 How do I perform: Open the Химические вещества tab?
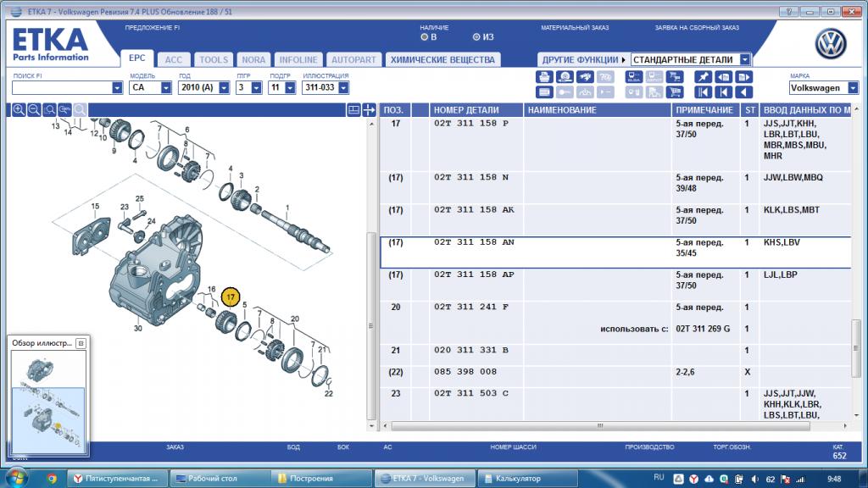pos(442,60)
